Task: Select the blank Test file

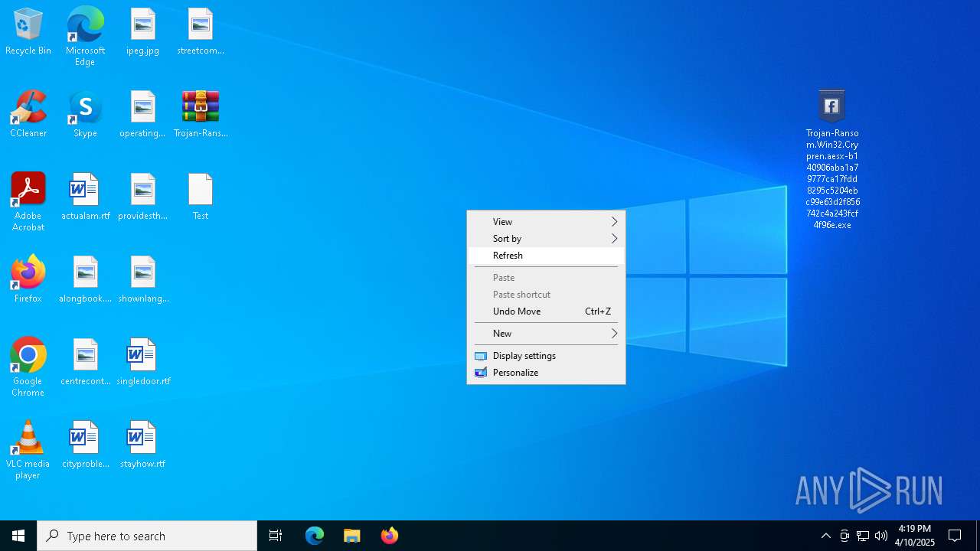Action: click(x=201, y=197)
